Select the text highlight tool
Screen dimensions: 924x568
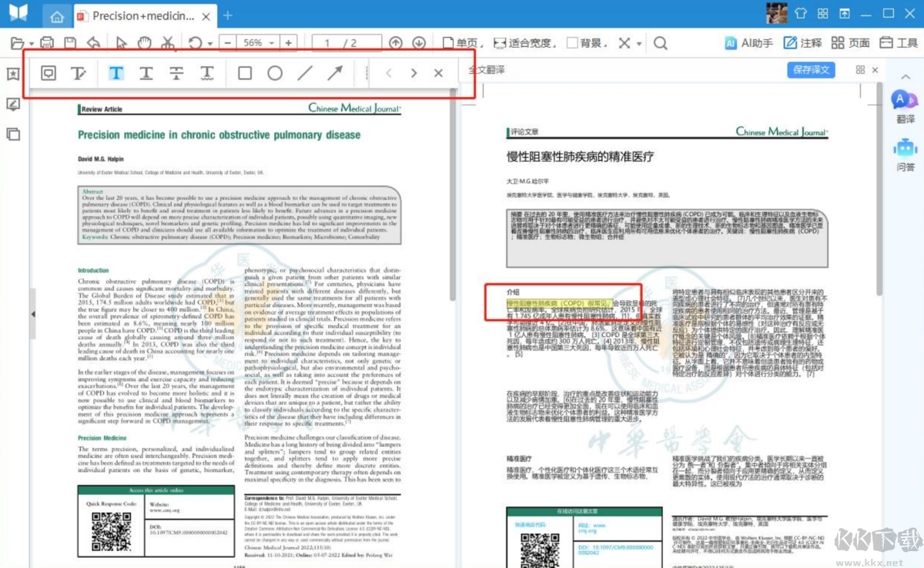coord(116,72)
